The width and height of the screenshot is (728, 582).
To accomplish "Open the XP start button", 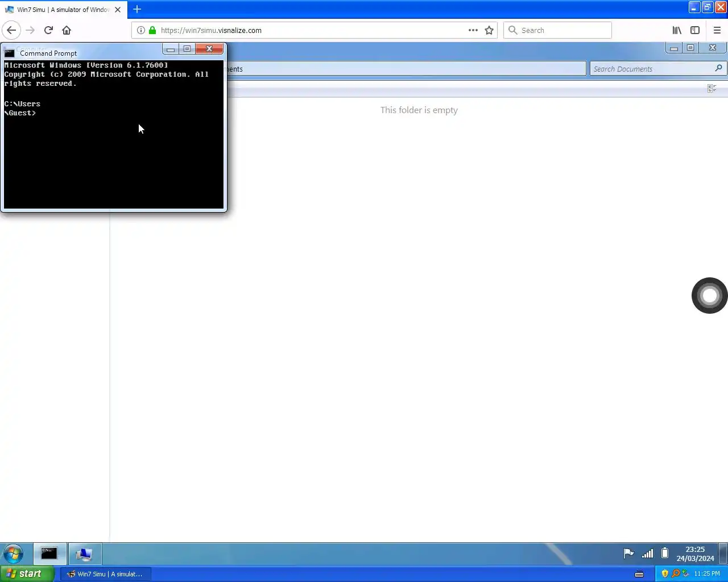I will pos(27,574).
